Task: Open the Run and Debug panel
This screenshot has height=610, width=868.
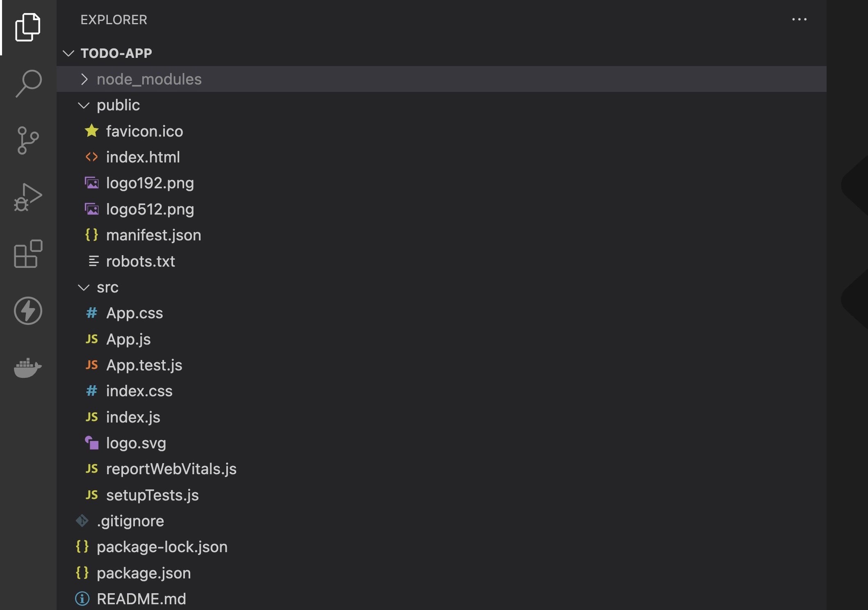Action: [x=28, y=197]
